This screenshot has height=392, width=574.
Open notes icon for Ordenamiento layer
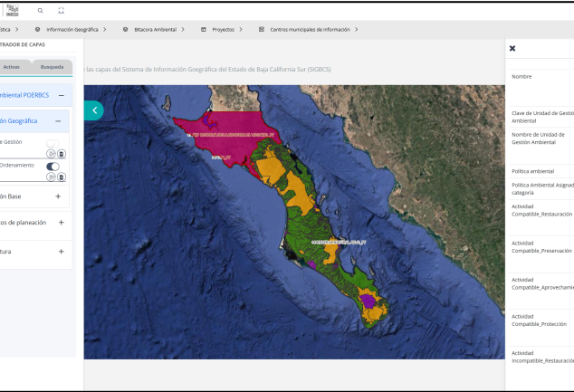tap(51, 177)
